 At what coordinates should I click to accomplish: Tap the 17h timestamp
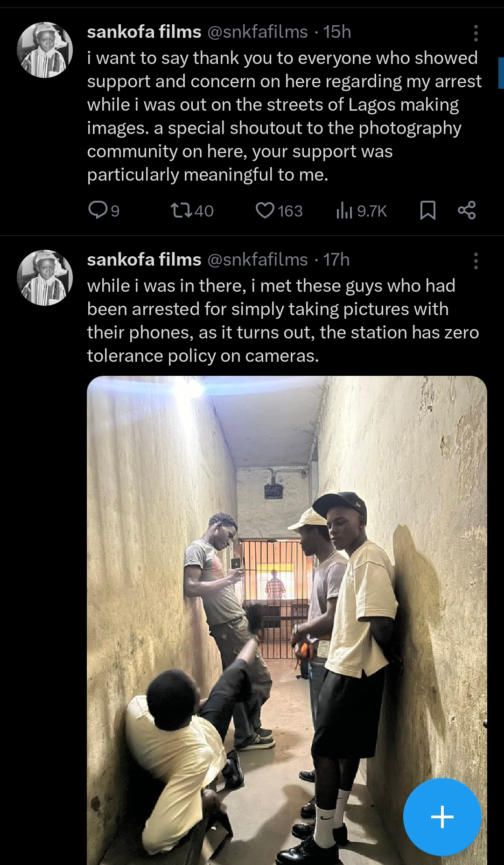pyautogui.click(x=336, y=260)
